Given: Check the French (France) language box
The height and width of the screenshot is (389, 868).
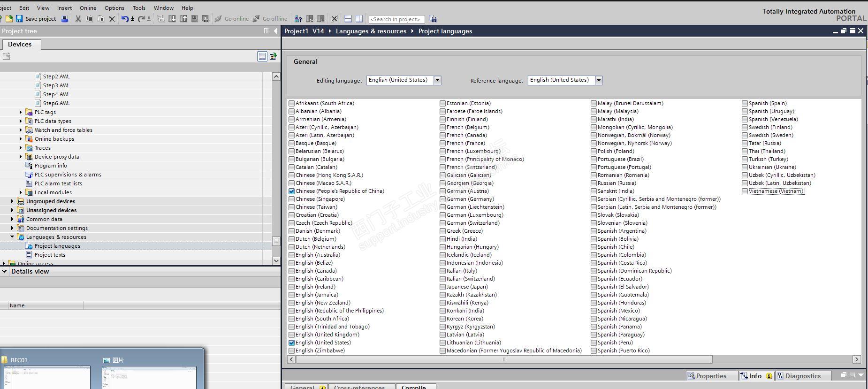Looking at the screenshot, I should tap(442, 143).
